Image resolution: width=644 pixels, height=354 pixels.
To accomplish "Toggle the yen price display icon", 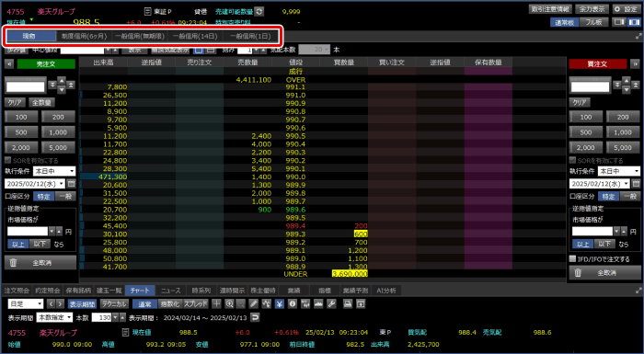I will pos(280,304).
